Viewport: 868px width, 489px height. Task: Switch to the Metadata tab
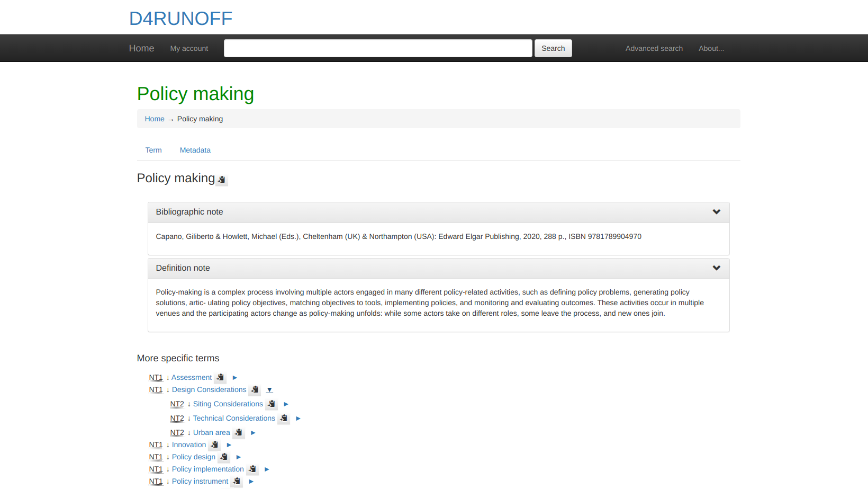(195, 150)
